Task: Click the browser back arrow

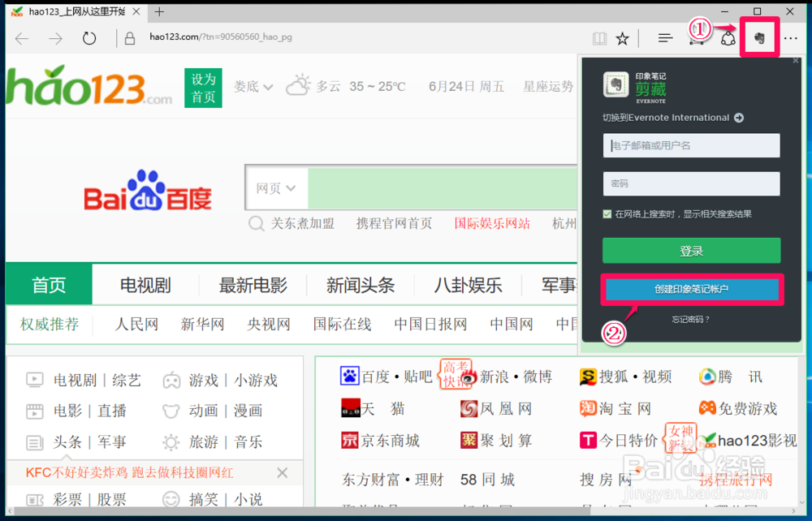Action: 22,38
